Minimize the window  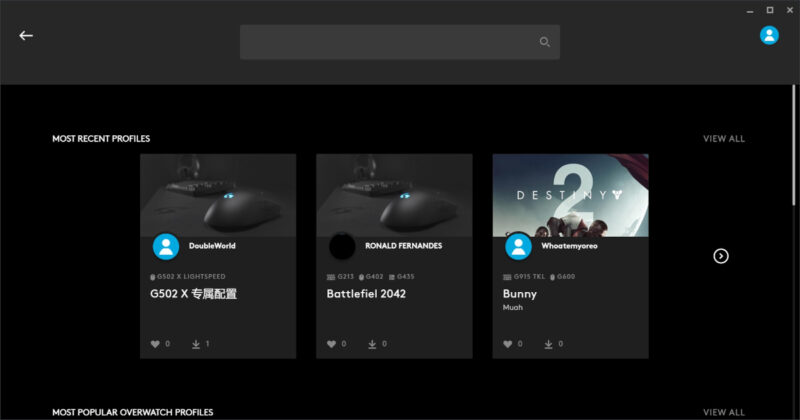click(x=749, y=11)
